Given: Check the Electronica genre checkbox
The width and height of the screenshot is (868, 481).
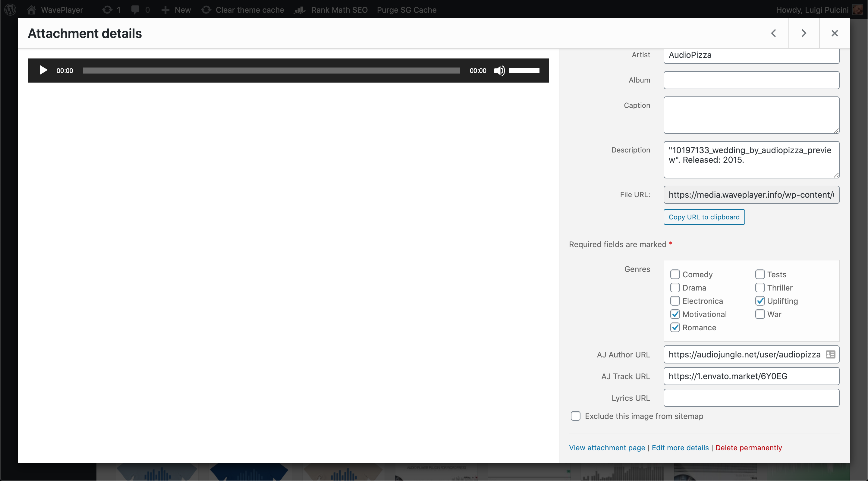Looking at the screenshot, I should coord(675,301).
